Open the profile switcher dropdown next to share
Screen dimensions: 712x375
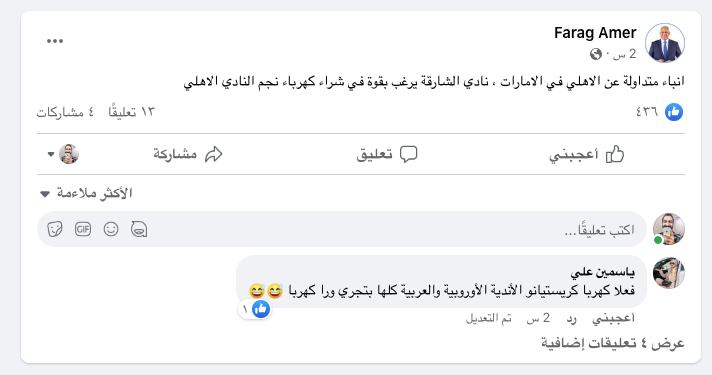point(63,154)
